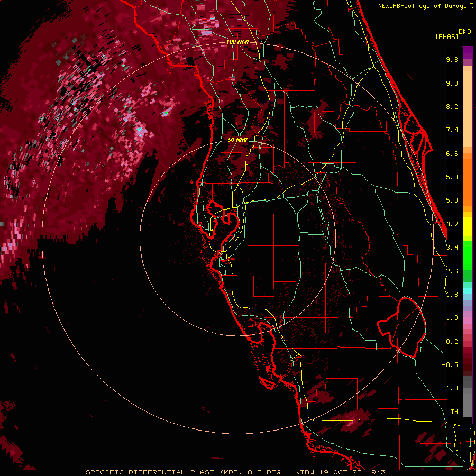Viewport: 476px width, 476px height.
Task: Click the bright green color bar segment
Action: pyautogui.click(x=467, y=255)
